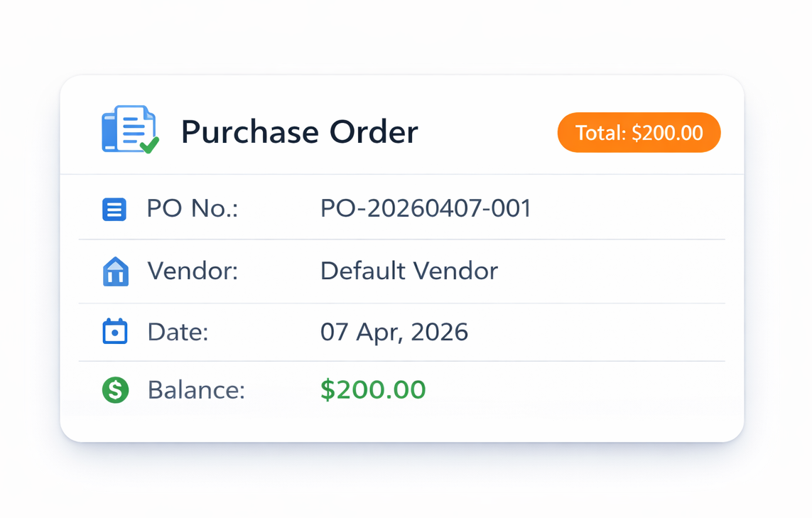Click the Vendor row label
This screenshot has width=812, height=518.
(x=192, y=271)
